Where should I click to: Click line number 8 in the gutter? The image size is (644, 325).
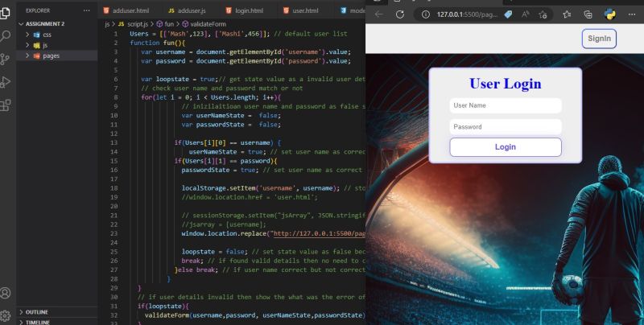pyautogui.click(x=116, y=97)
